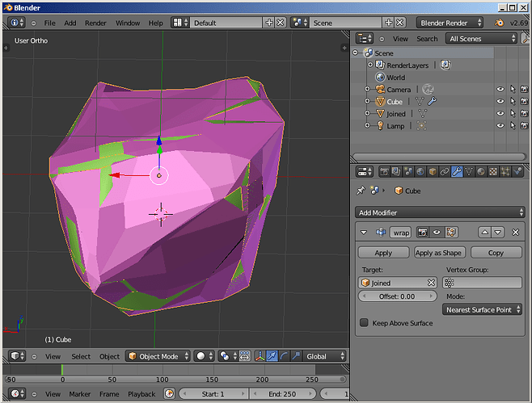Screen dimensions: 532x403
Task: Pin the properties context with pushpin
Action: click(x=361, y=191)
